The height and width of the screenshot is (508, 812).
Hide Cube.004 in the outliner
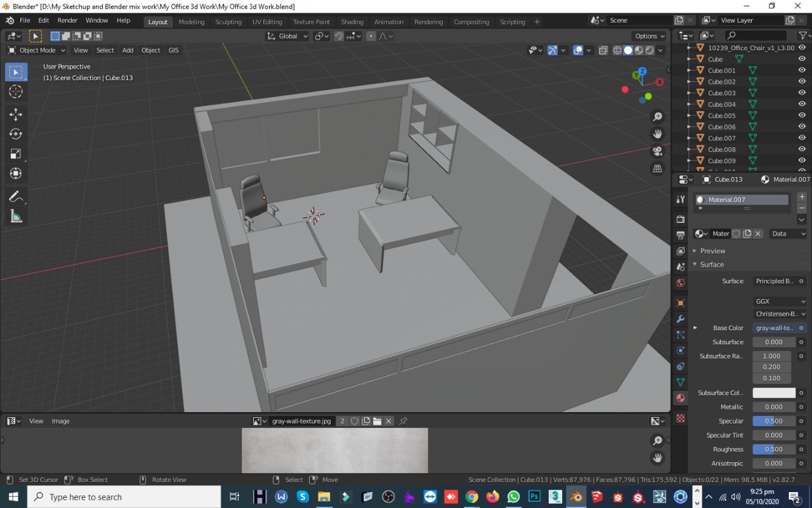pos(802,104)
